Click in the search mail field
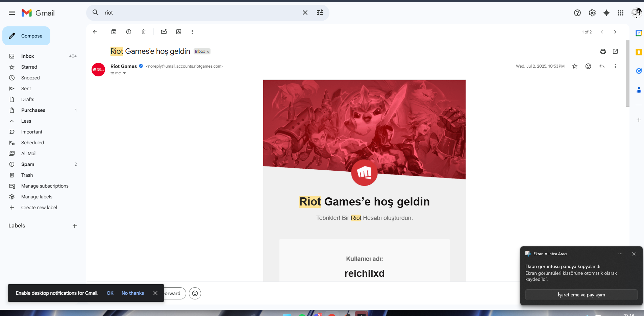The image size is (644, 316). [x=201, y=13]
